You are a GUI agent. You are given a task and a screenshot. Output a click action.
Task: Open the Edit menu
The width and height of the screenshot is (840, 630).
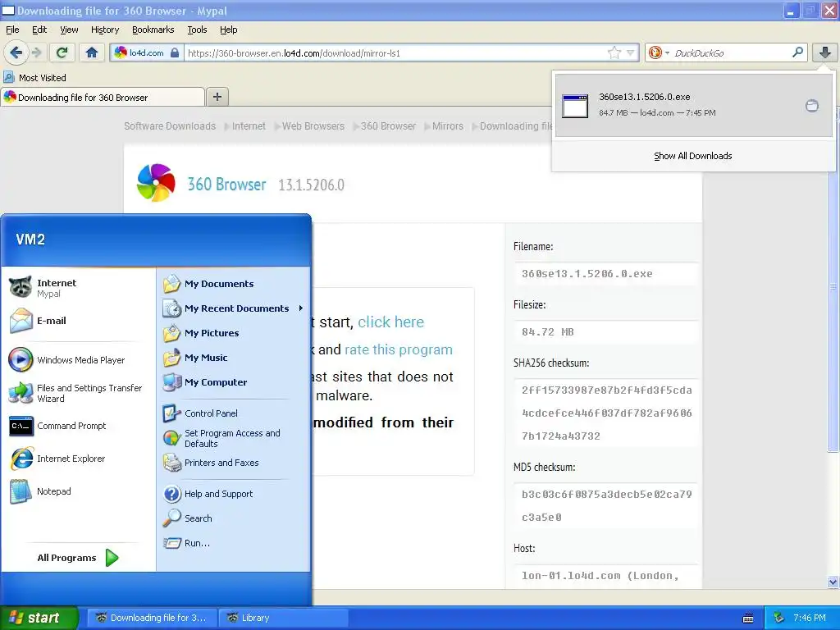[x=39, y=30]
